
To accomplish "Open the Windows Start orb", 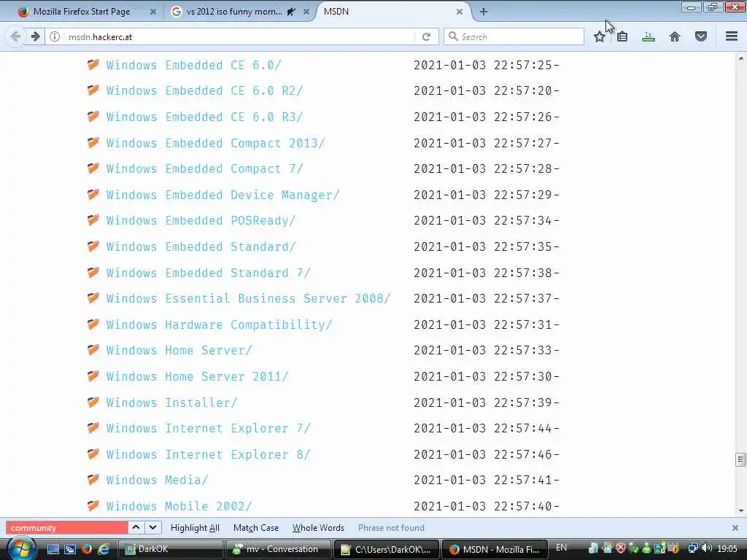I will coord(21,548).
